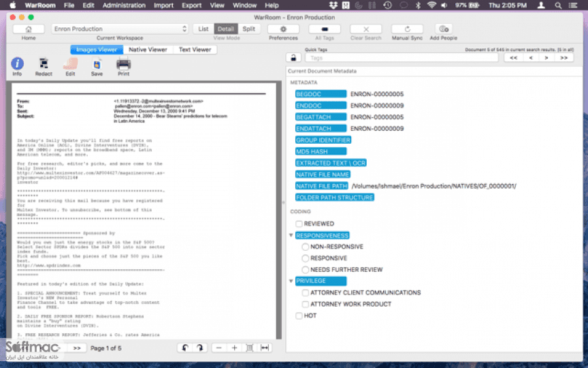Viewport: 588px width, 368px height.
Task: Go to the previous document
Action: click(531, 58)
